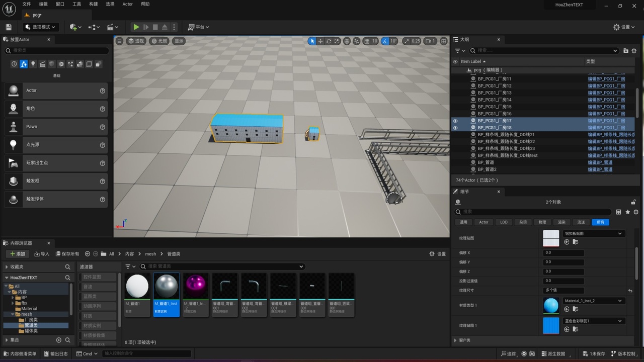Open Material_1_Inst_2 material dropdown
The height and width of the screenshot is (362, 644).
[594, 301]
